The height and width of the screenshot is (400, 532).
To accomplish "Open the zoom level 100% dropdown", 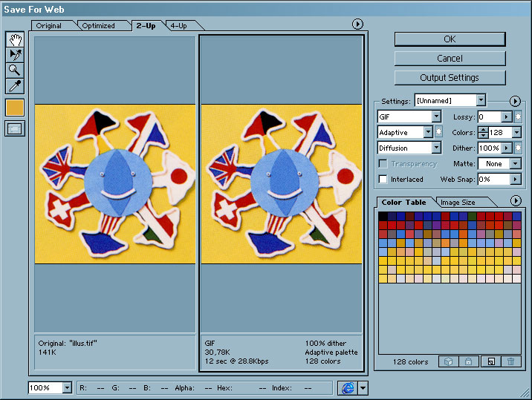I will (x=50, y=388).
